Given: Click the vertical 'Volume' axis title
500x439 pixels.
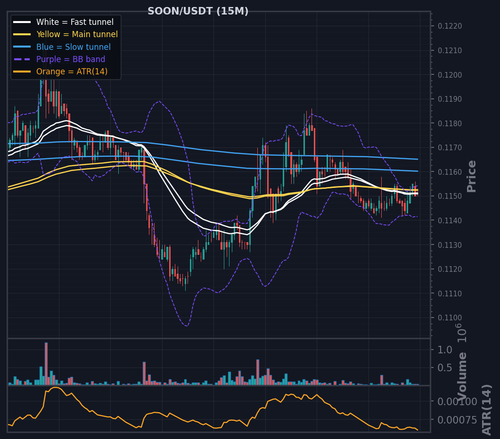Looking at the screenshot, I should click(462, 376).
